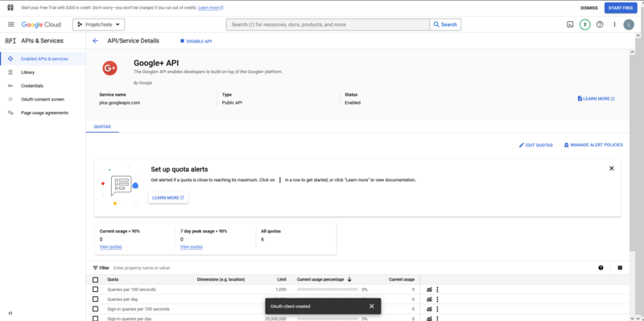This screenshot has width=644, height=321.
Task: Show usage chart for Queries per 100 seconds
Action: [429, 290]
